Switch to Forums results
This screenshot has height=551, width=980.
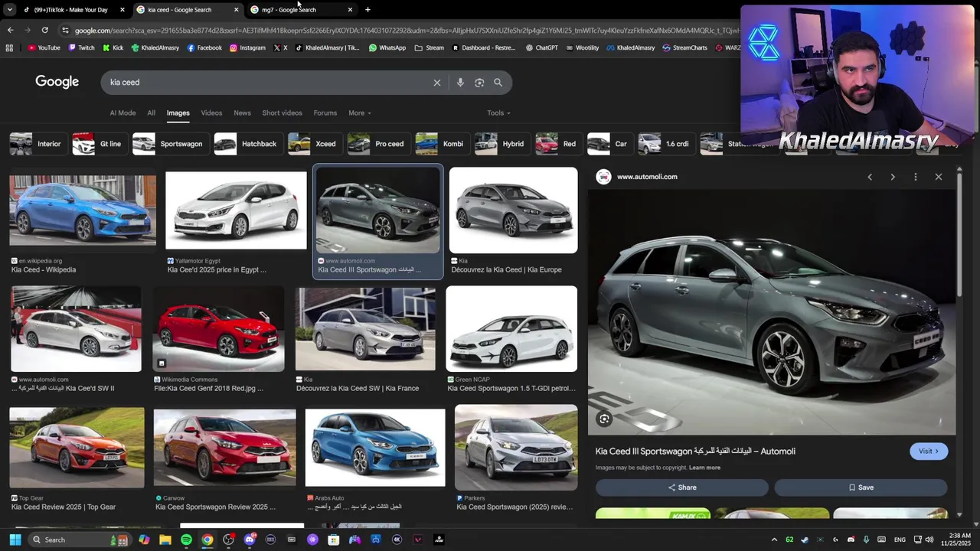point(325,113)
